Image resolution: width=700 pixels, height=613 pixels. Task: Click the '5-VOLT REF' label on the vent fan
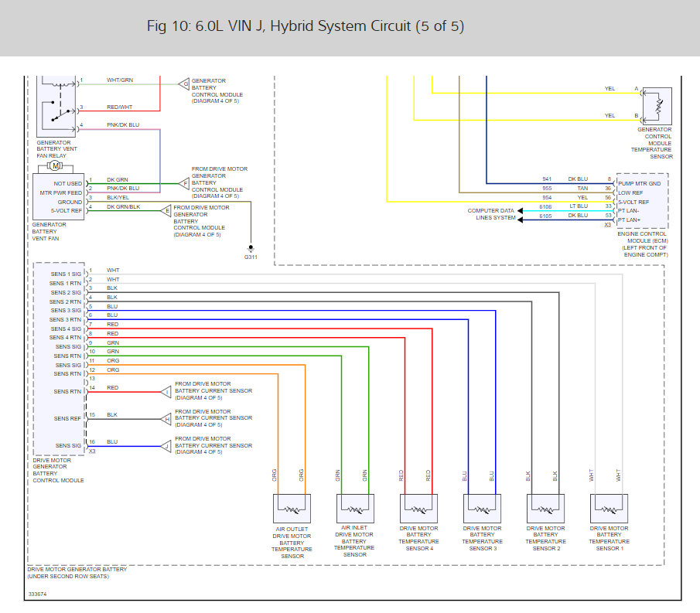(66, 211)
